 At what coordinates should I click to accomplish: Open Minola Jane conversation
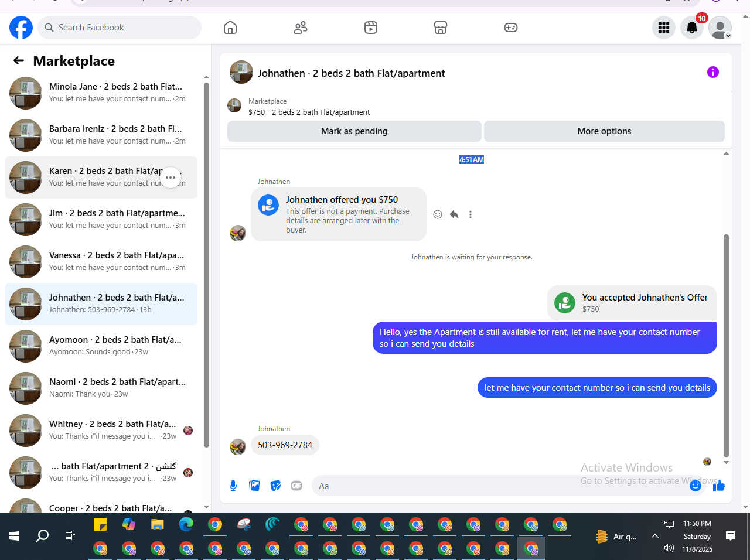click(101, 93)
